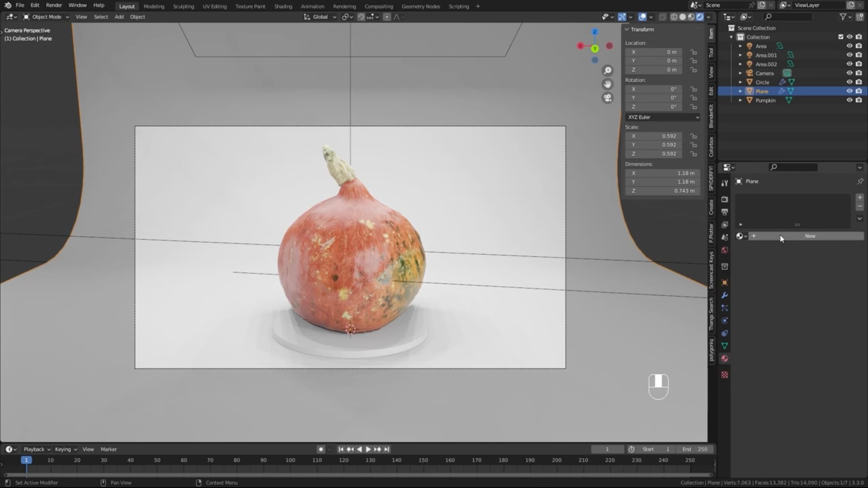Open the Modifier properties wrench tab

tap(724, 295)
